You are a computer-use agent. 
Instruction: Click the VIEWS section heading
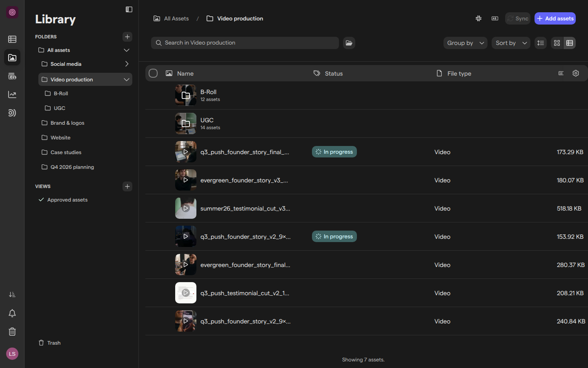(x=43, y=186)
